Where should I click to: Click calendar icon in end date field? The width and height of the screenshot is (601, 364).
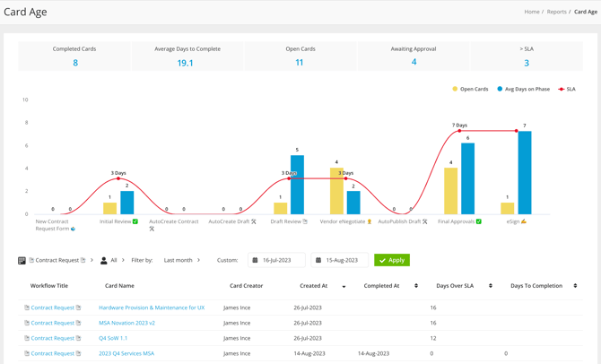pyautogui.click(x=318, y=261)
